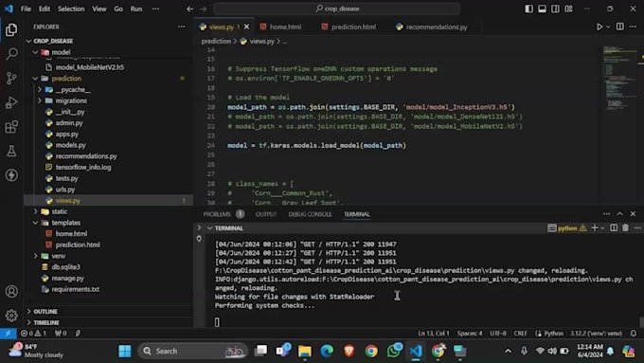Open the Search view in the activity bar
The image size is (644, 363).
11,54
